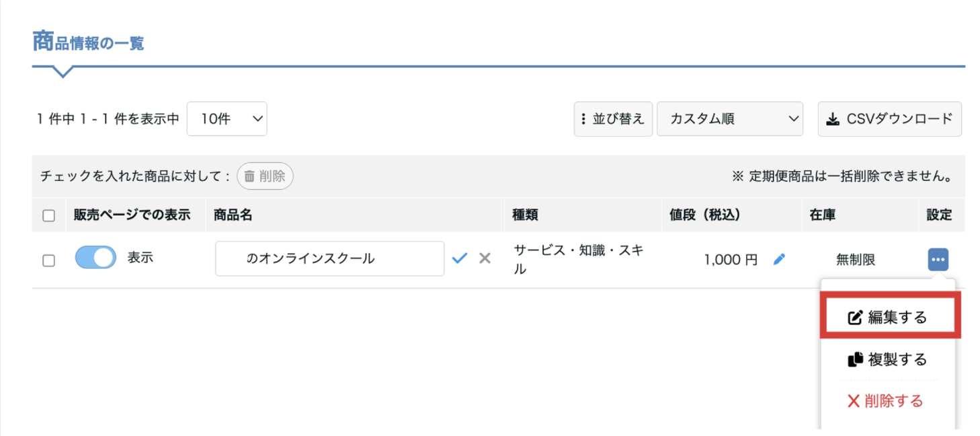Select 削除する from the settings menu
This screenshot has height=436, width=980.
pyautogui.click(x=885, y=401)
